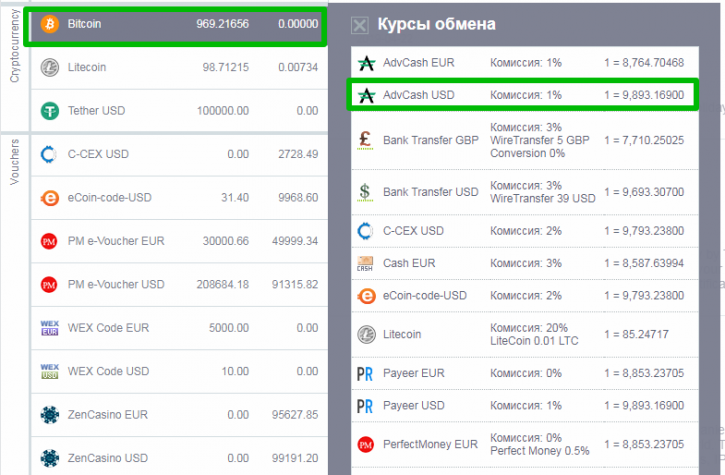Select the eCoin-code-USD label in the Vouchers list

[x=110, y=197]
